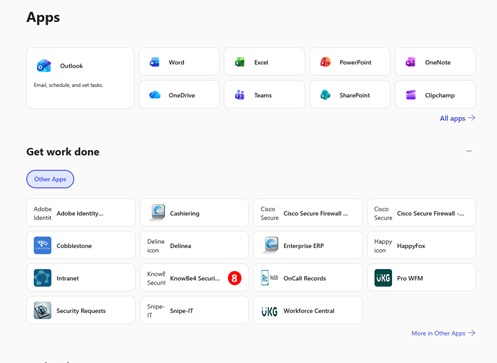Image resolution: width=497 pixels, height=363 pixels.
Task: Click the Delinea icon placeholder
Action: tap(156, 246)
